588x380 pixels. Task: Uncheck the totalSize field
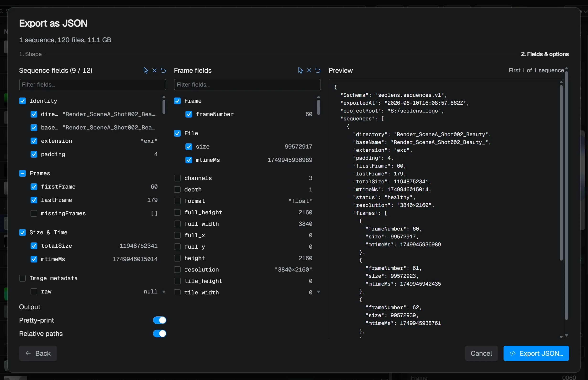pos(34,246)
